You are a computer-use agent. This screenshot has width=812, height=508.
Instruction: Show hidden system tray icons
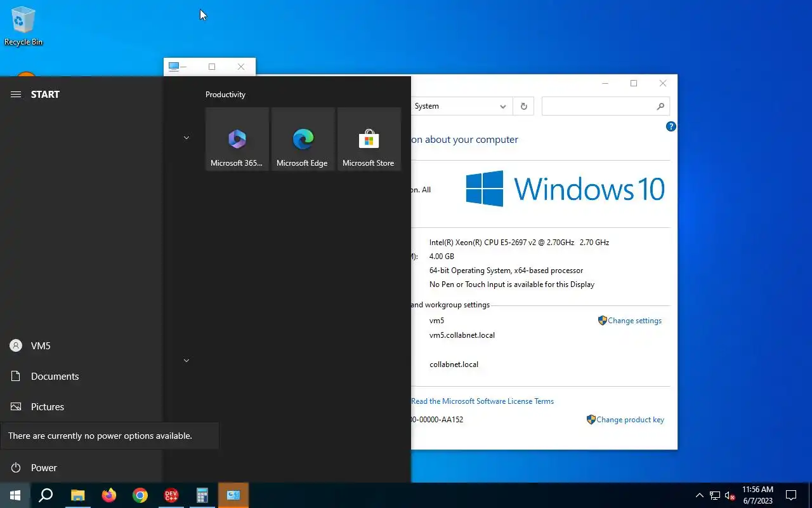[x=700, y=495]
